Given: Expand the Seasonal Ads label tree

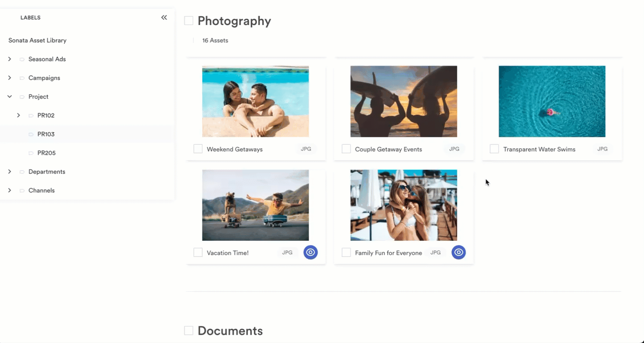Looking at the screenshot, I should click(x=9, y=59).
